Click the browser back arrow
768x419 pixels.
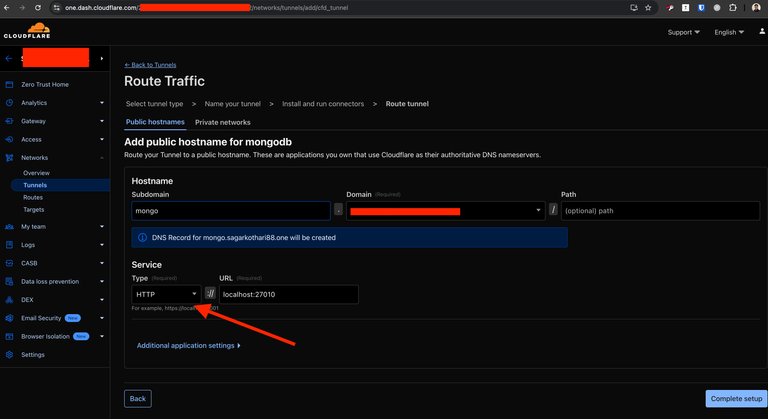pyautogui.click(x=6, y=7)
